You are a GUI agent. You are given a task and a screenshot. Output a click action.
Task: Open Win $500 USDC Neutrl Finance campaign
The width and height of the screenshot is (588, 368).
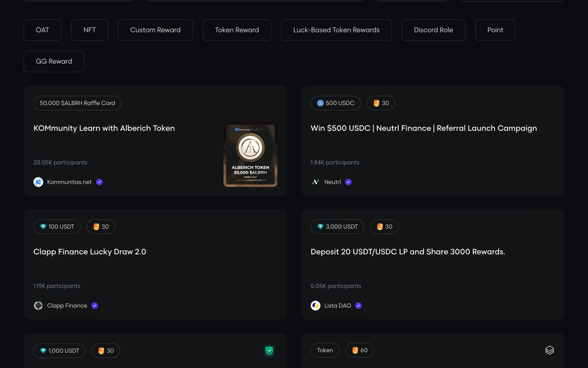coord(424,128)
